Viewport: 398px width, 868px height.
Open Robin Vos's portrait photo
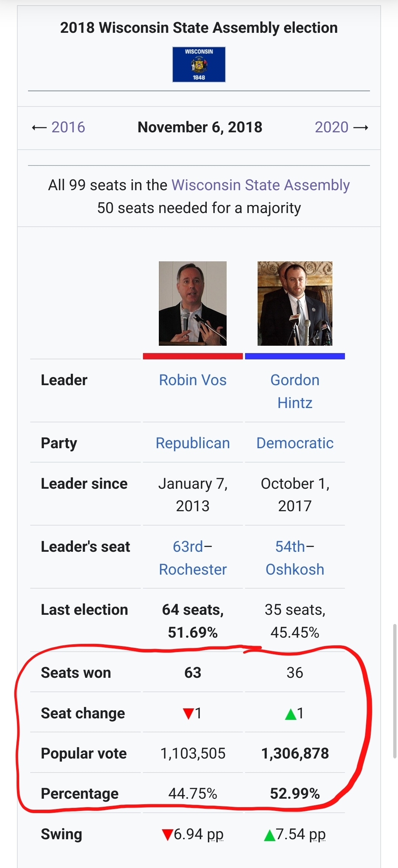tap(192, 303)
